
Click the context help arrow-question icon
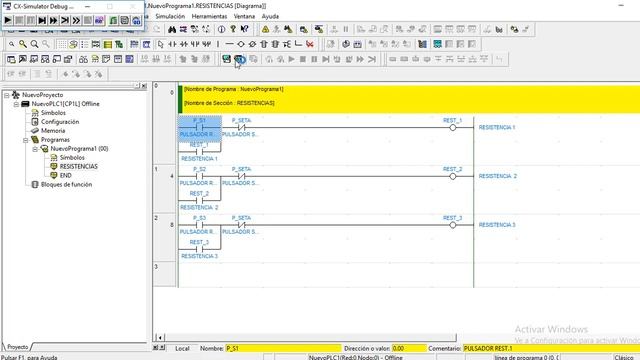pos(244,29)
